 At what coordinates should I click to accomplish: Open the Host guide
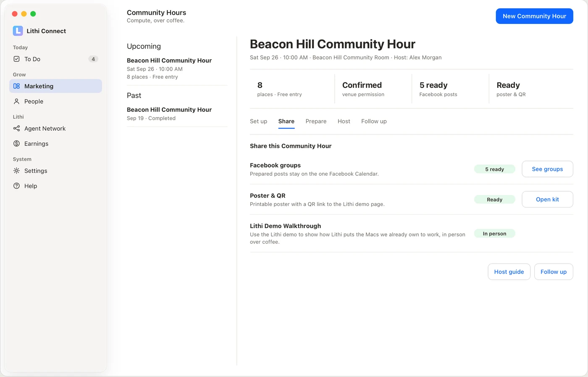coord(509,272)
